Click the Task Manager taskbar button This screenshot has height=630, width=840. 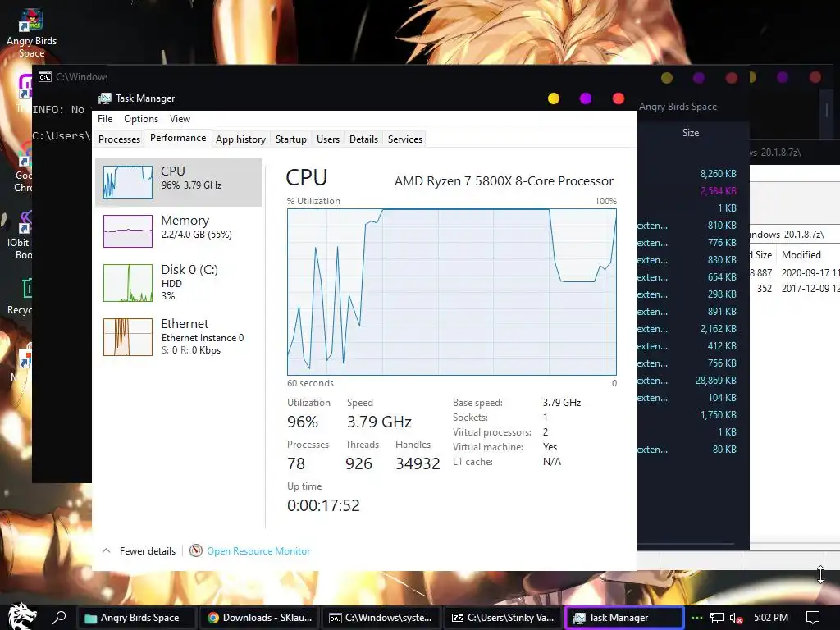point(624,618)
